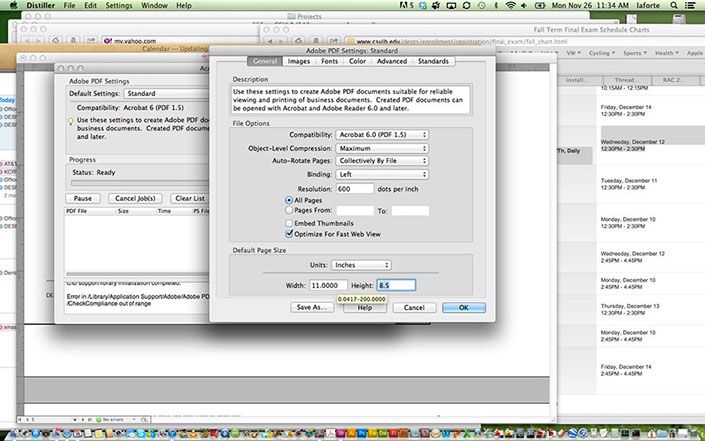Image resolution: width=705 pixels, height=441 pixels.
Task: Open Spotlight search magnifier in menu bar
Action: coord(673,5)
